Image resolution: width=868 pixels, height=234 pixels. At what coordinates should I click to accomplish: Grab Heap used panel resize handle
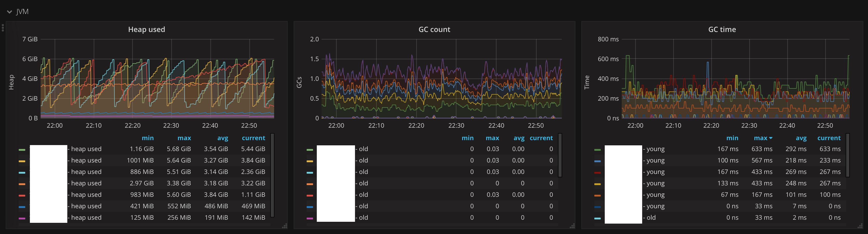pos(285,226)
